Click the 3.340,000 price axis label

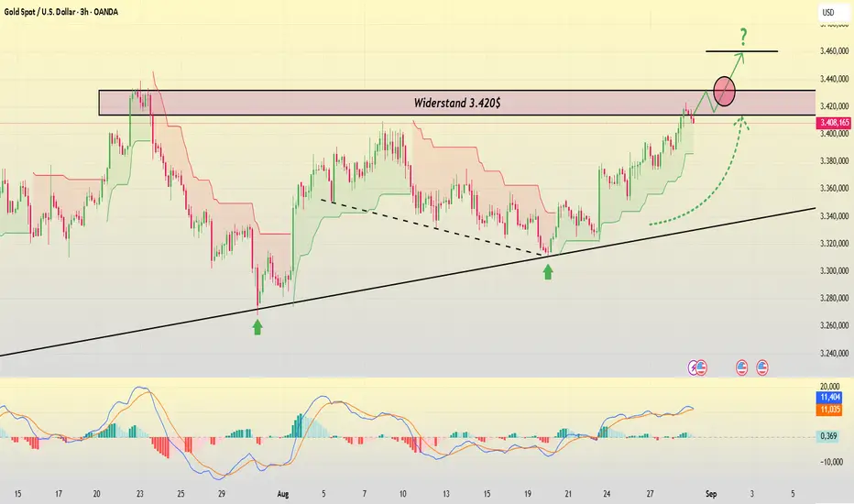(x=834, y=216)
